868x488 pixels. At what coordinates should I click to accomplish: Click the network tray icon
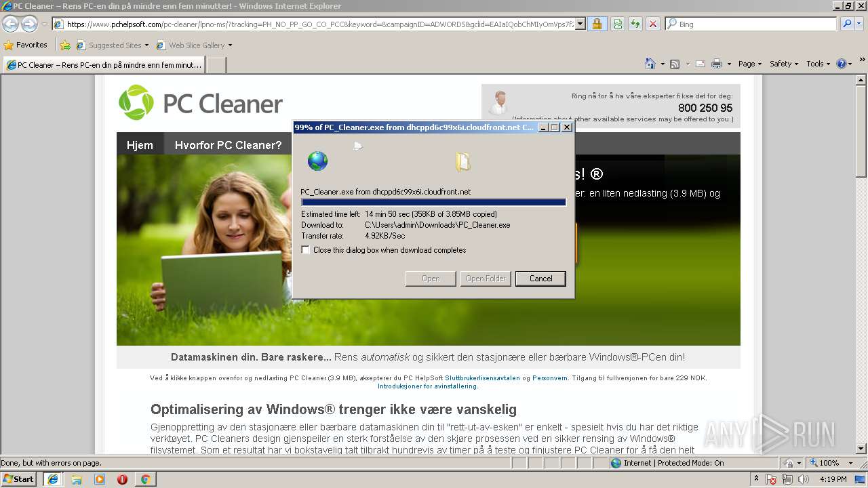click(787, 480)
